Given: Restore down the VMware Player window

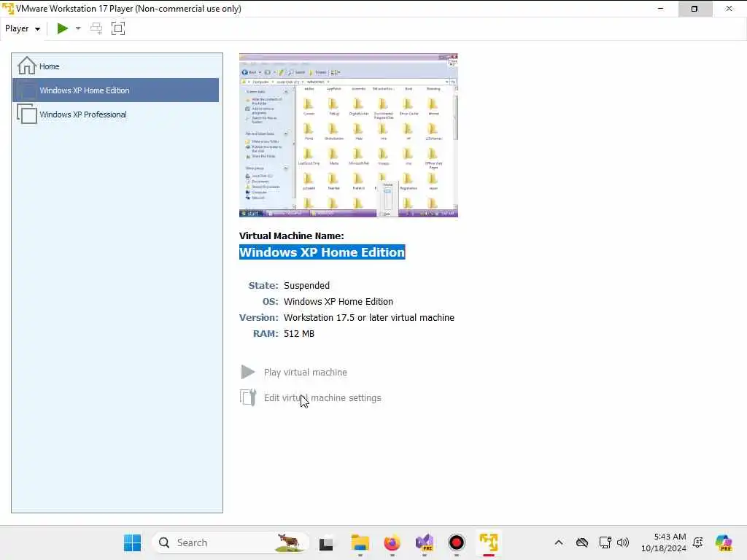Looking at the screenshot, I should click(x=694, y=9).
